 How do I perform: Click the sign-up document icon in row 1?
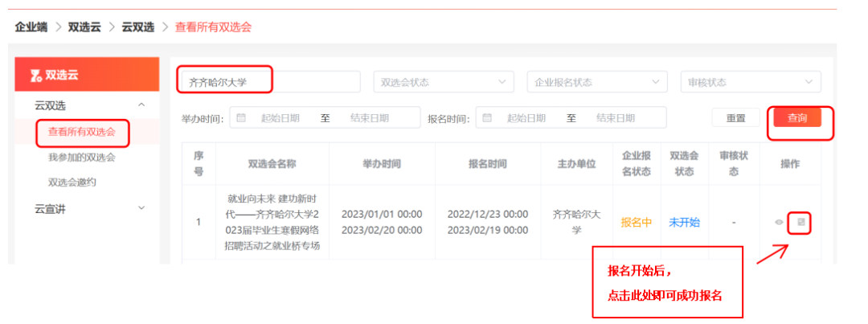point(800,223)
